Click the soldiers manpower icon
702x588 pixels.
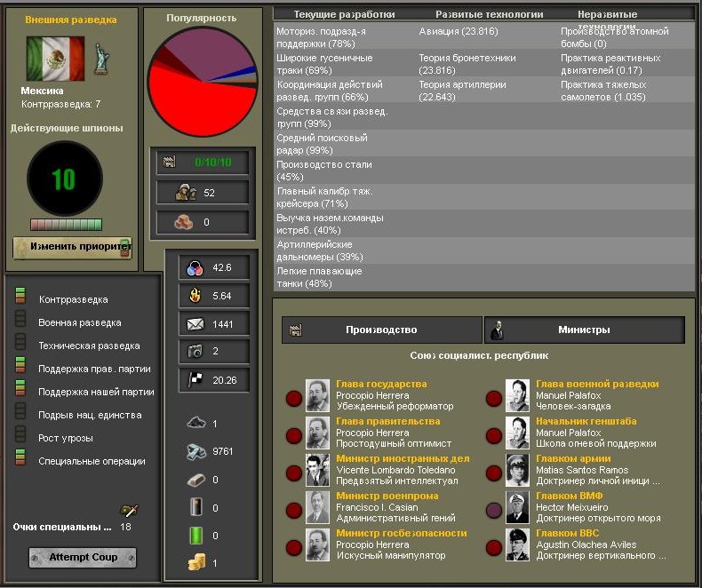point(186,193)
